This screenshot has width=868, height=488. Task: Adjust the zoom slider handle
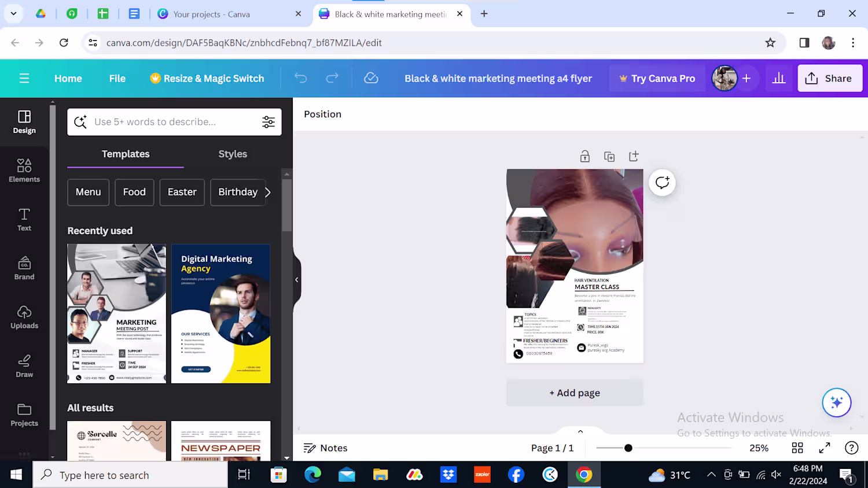[x=628, y=448]
